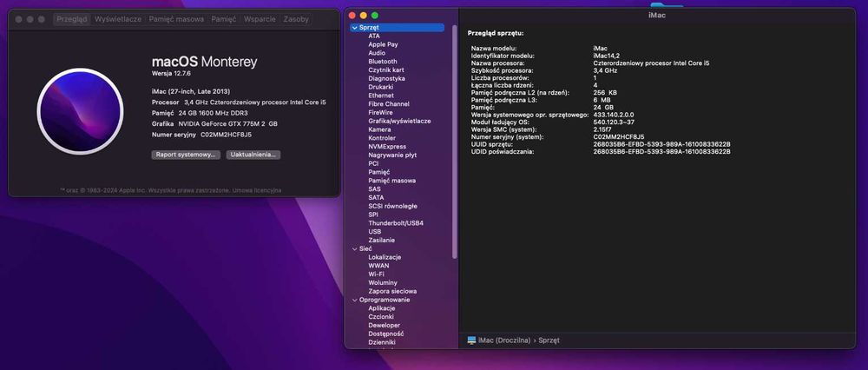
Task: Select Apple Pay in the sidebar
Action: point(383,44)
